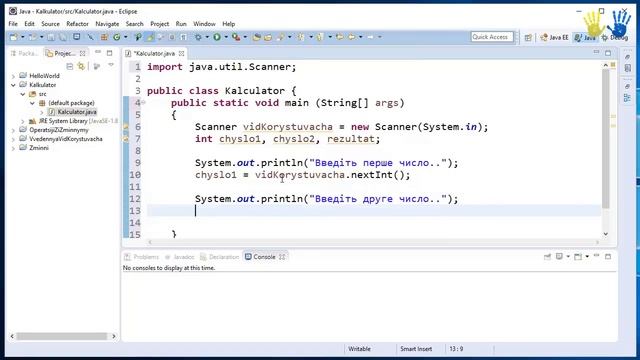Toggle Mark Occurrences highlighter icon
The width and height of the screenshot is (640, 360).
pos(151,37)
